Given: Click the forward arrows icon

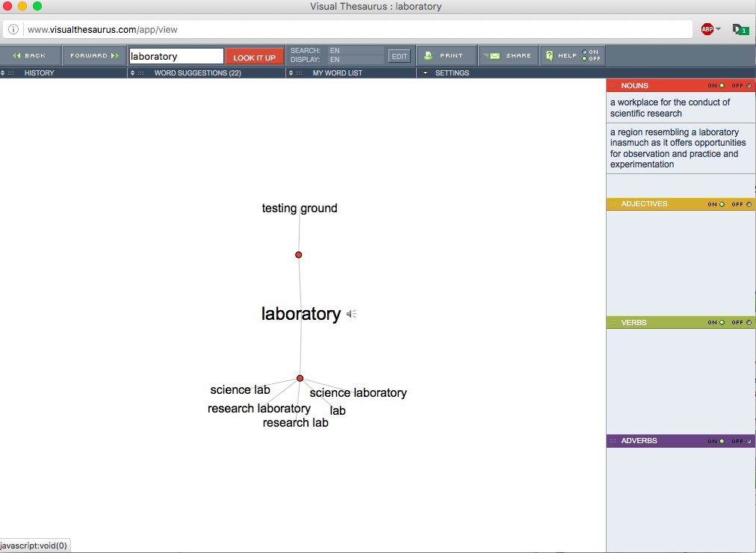Looking at the screenshot, I should [115, 56].
